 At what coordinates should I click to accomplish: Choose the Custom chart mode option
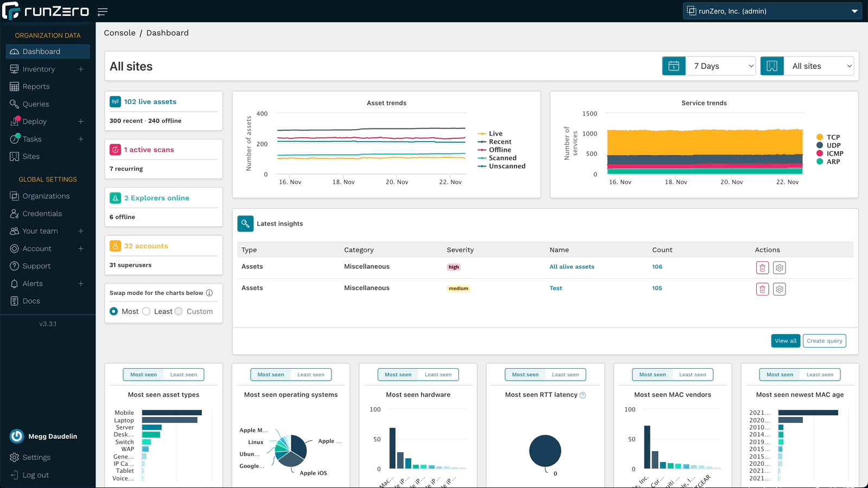coord(178,311)
